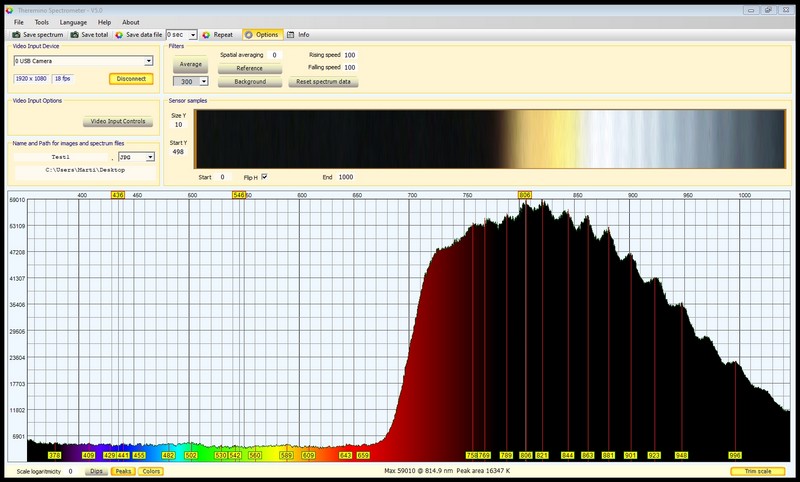Open the JPG file format dropdown

point(150,157)
